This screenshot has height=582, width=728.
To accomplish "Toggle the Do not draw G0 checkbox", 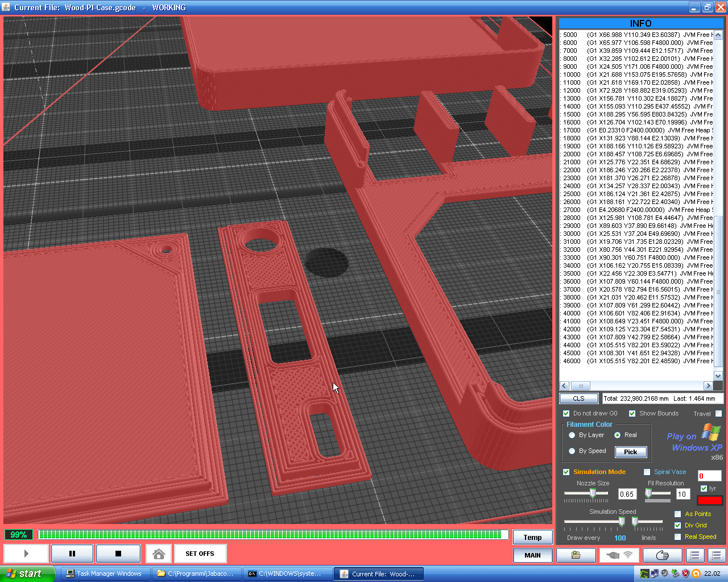I will point(566,413).
